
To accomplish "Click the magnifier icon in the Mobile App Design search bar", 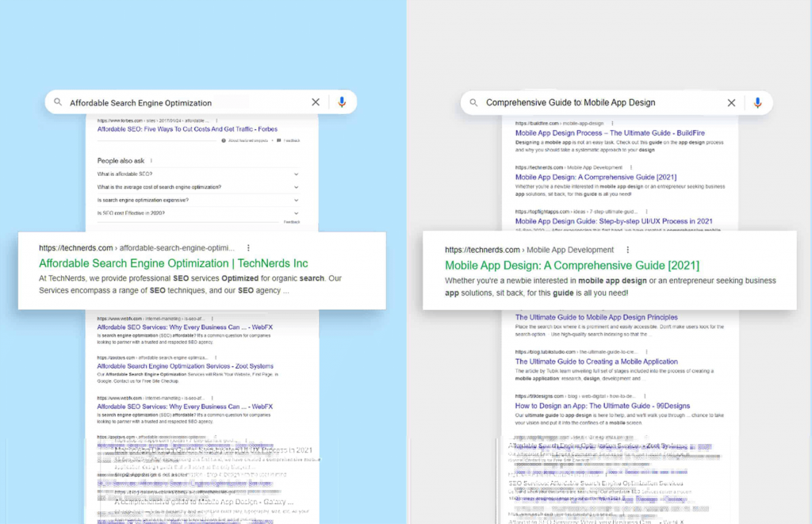I will coord(474,102).
